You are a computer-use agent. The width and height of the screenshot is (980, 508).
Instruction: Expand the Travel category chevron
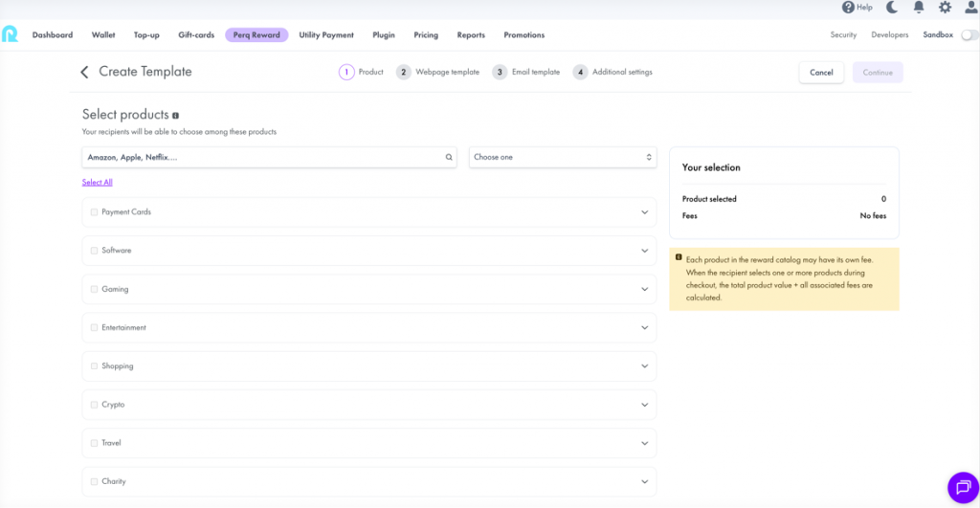tap(644, 443)
